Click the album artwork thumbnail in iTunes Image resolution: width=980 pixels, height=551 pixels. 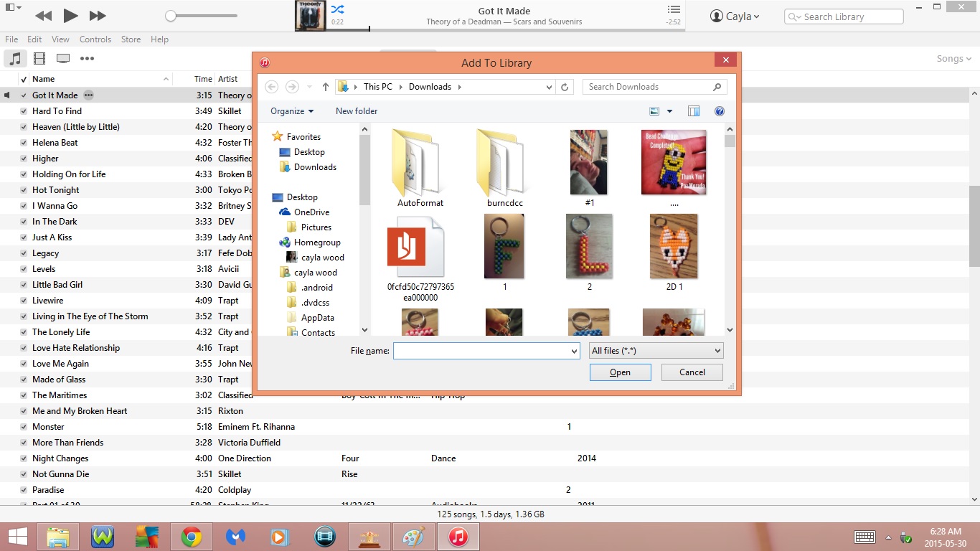coord(311,16)
